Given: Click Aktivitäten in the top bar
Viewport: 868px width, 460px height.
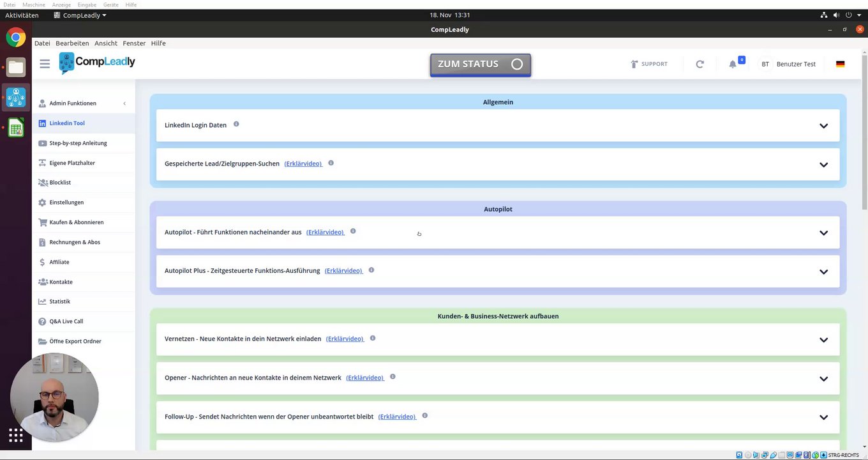Looking at the screenshot, I should point(22,15).
